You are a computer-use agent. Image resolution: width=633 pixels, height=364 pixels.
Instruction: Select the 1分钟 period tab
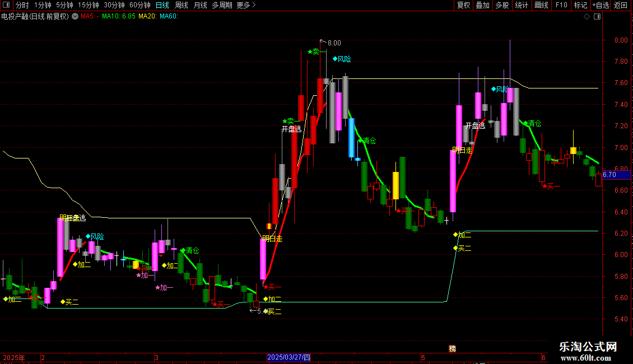pos(43,5)
